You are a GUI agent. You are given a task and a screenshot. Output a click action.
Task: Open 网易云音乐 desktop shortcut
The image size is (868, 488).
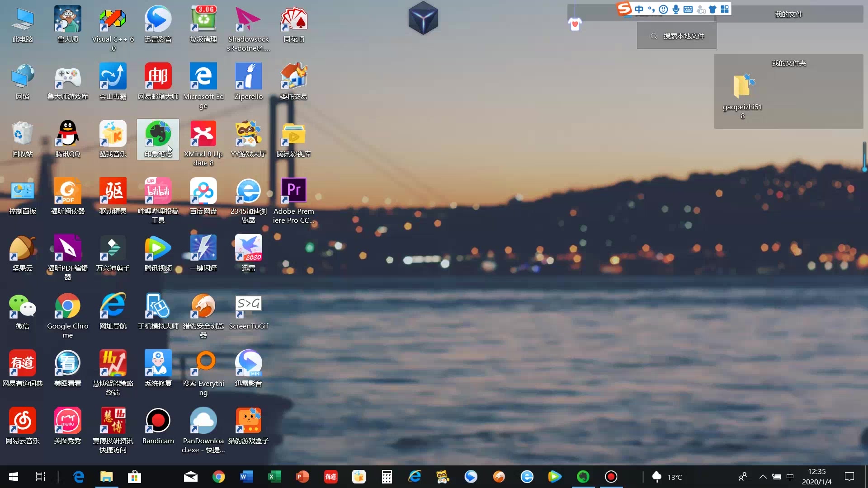click(23, 426)
